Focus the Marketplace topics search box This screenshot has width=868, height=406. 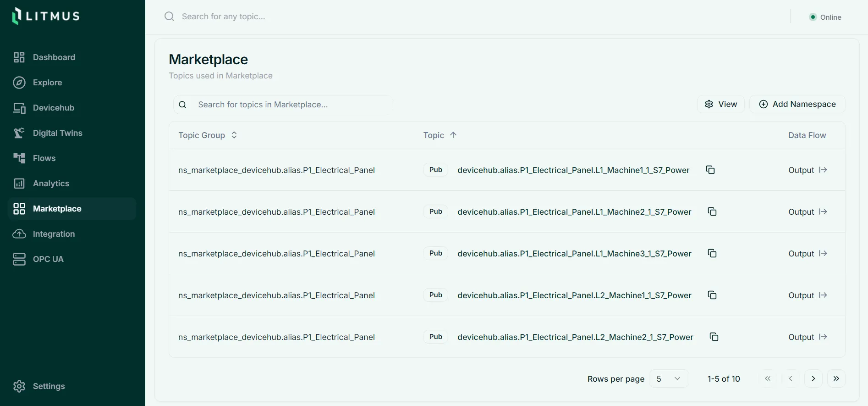click(283, 105)
